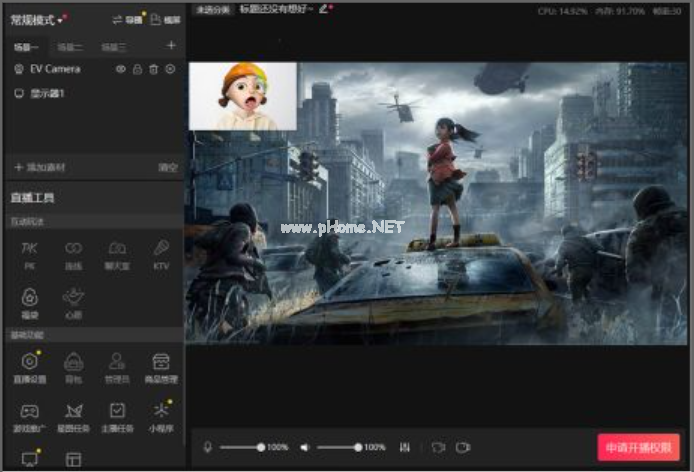The width and height of the screenshot is (694, 472).
Task: Click 添加素材 to add a source
Action: point(40,167)
